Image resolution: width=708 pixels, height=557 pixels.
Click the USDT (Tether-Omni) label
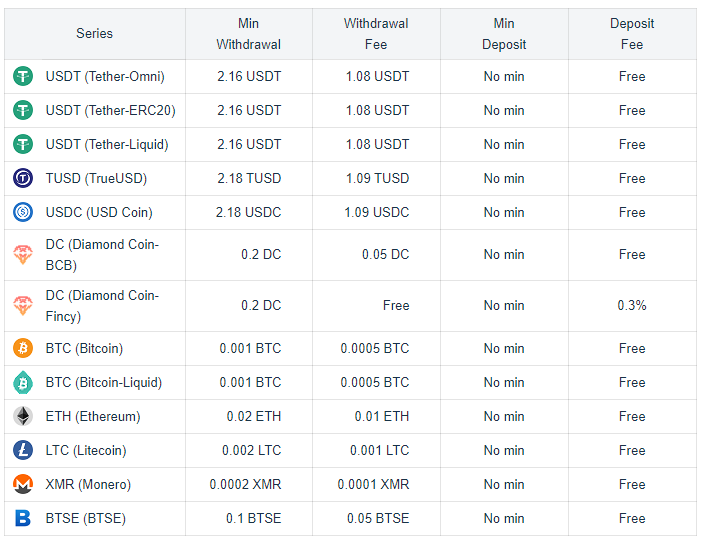click(x=105, y=77)
